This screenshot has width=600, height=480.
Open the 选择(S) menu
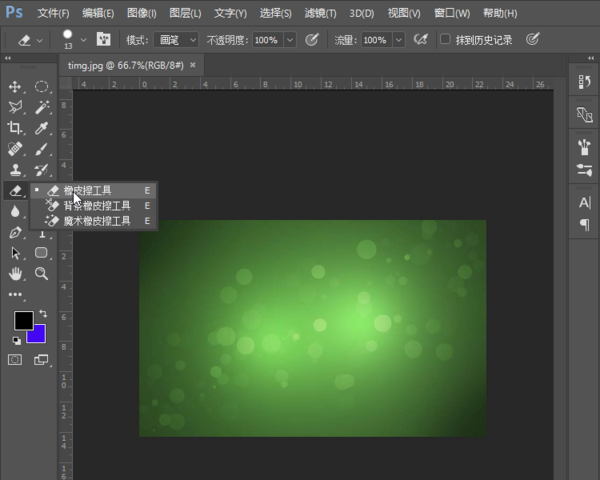(x=276, y=13)
